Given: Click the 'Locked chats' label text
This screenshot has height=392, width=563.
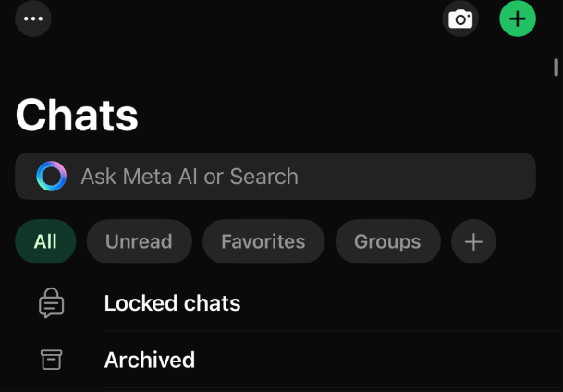Looking at the screenshot, I should [x=172, y=303].
